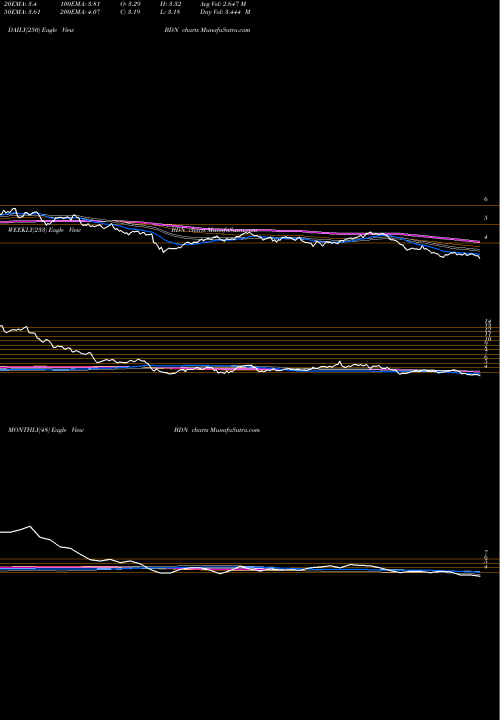The image size is (500, 720).
Task: Click the WEEKLY Eagle View label
Action: point(45,230)
